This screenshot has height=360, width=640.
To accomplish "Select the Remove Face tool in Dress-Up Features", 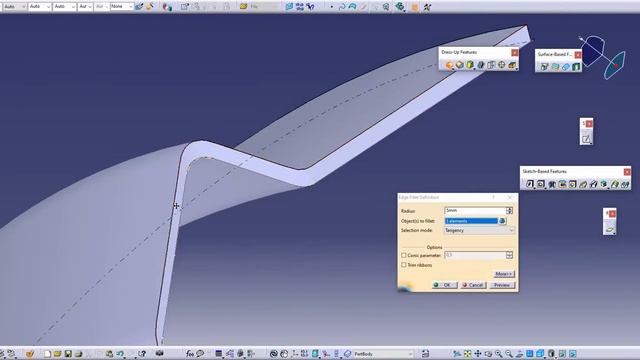I will pos(512,65).
